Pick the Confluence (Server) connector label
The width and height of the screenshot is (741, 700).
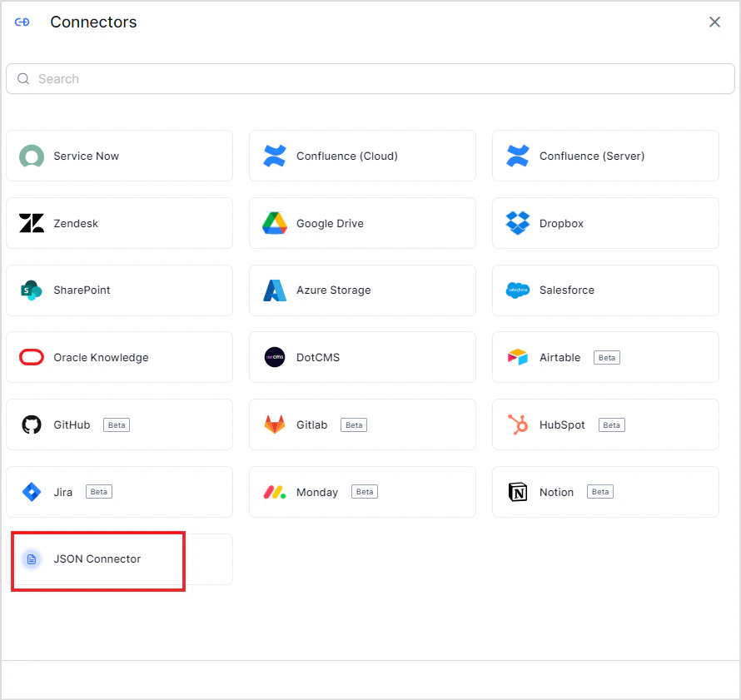592,156
